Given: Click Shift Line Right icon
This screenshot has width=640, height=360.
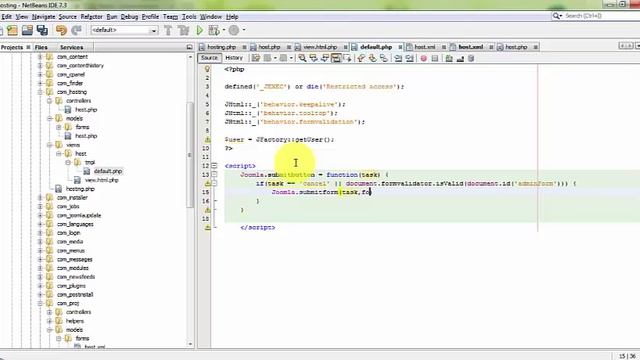Looking at the screenshot, I should 409,58.
